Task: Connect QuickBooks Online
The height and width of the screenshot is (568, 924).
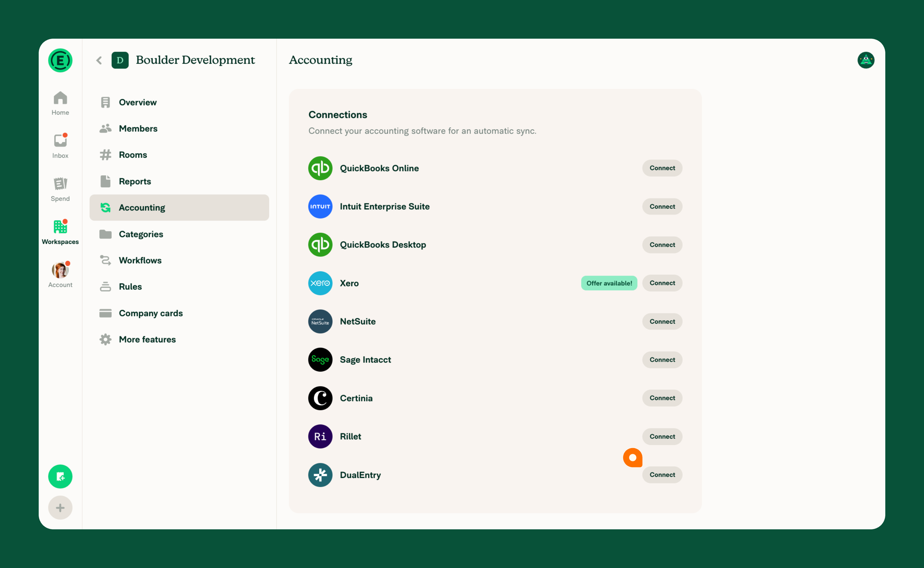Action: tap(662, 168)
